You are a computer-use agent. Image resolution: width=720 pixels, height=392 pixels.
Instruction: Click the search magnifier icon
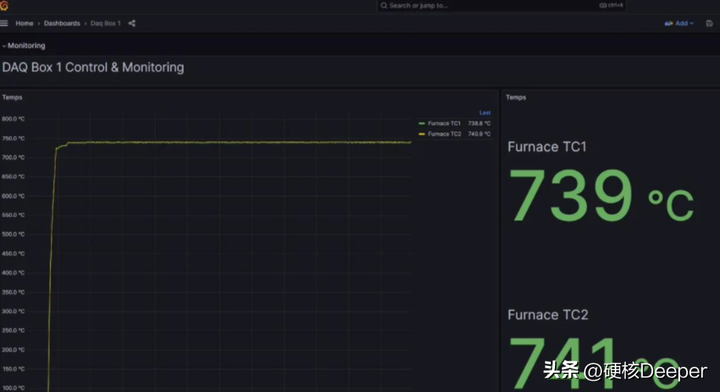click(x=384, y=6)
